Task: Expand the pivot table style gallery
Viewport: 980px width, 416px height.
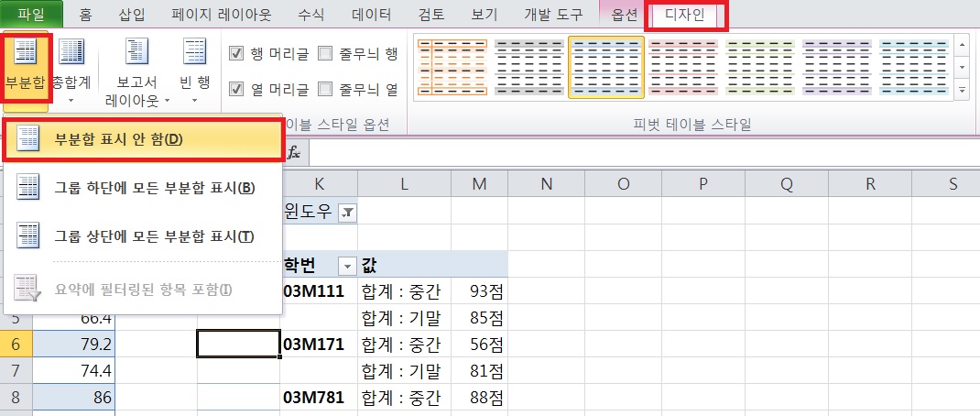Action: (x=962, y=90)
